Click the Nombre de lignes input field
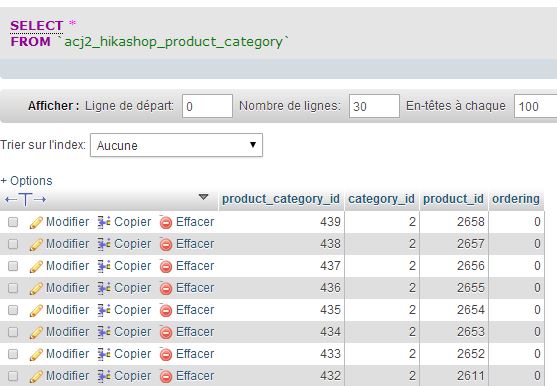This screenshot has width=557, height=386. pos(374,106)
